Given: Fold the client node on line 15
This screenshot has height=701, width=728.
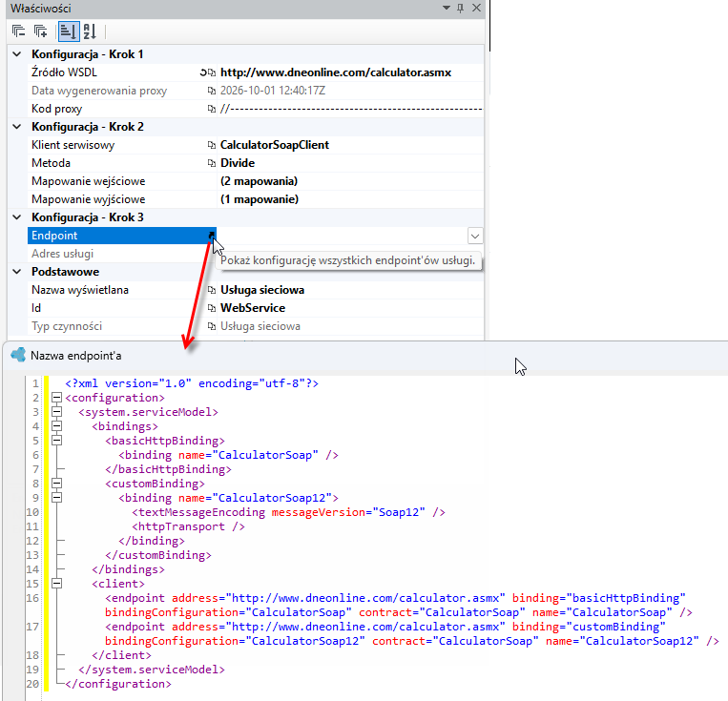Looking at the screenshot, I should tap(56, 584).
